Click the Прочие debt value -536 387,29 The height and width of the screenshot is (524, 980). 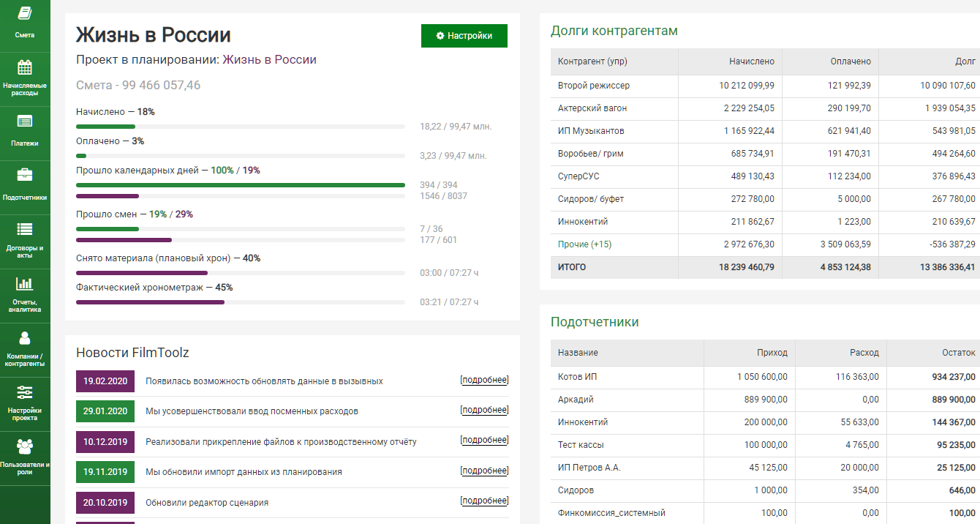pyautogui.click(x=951, y=244)
